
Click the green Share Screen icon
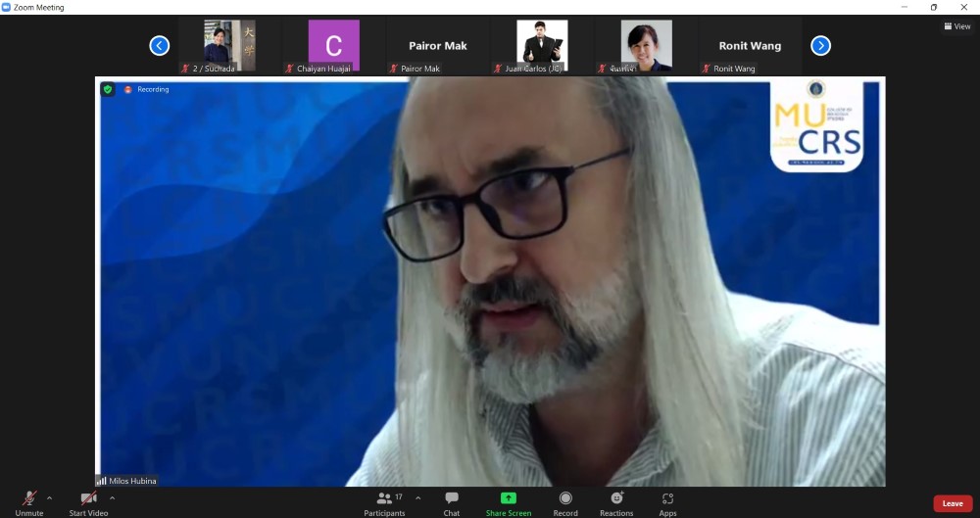coord(508,498)
